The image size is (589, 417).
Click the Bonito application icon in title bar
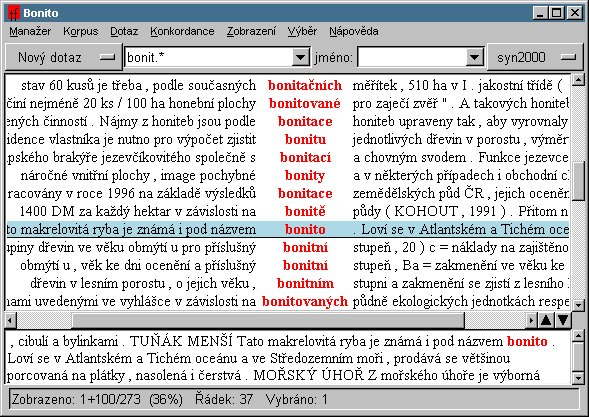14,13
